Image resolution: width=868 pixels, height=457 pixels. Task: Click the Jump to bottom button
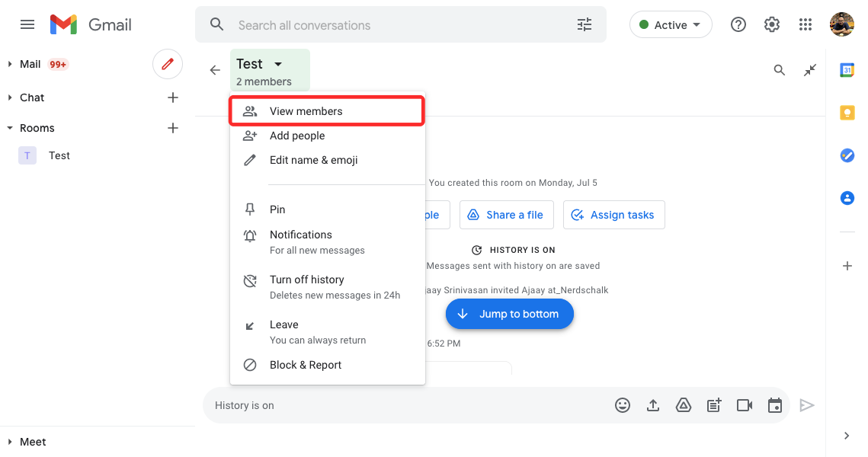click(x=509, y=314)
